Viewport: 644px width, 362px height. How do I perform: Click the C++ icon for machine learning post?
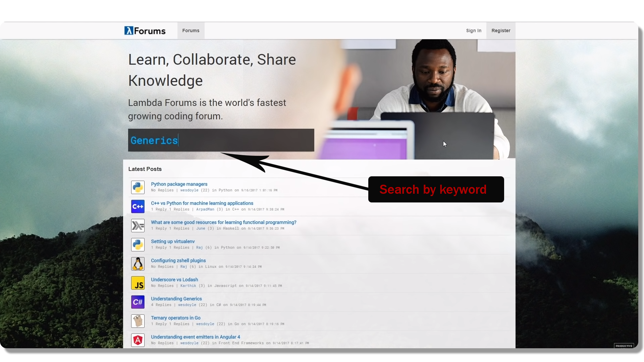click(138, 206)
